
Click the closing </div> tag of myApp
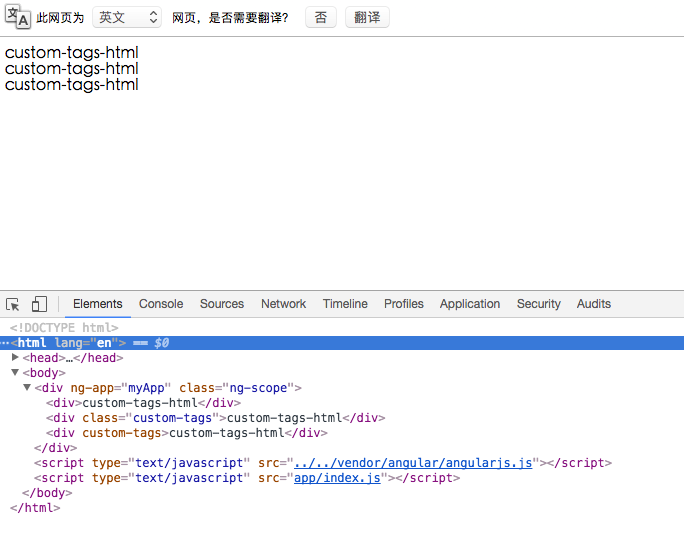click(55, 448)
